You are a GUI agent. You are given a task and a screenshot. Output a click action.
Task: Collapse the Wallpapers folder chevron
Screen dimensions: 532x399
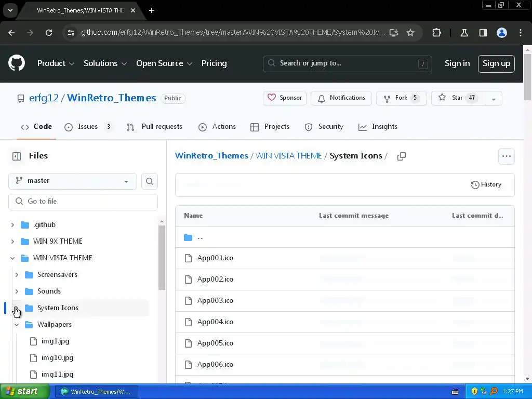point(17,325)
